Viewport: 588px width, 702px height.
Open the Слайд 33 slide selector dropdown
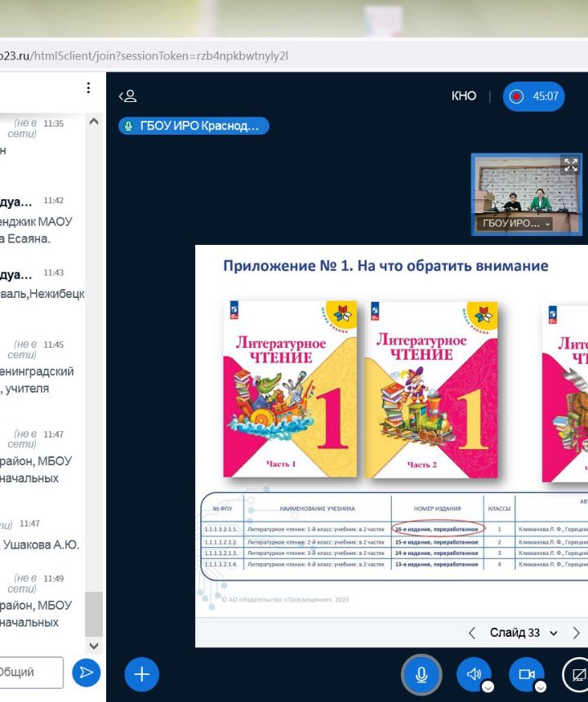(x=523, y=633)
